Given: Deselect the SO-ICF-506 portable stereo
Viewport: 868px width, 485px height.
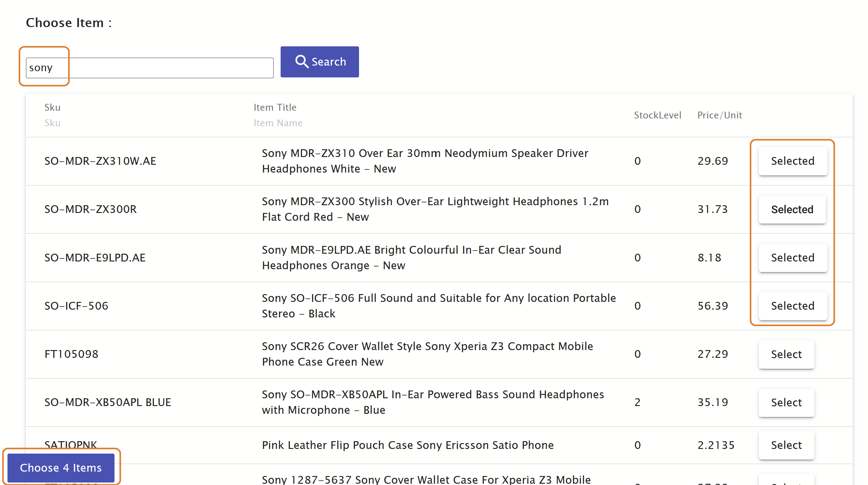Looking at the screenshot, I should coord(792,306).
